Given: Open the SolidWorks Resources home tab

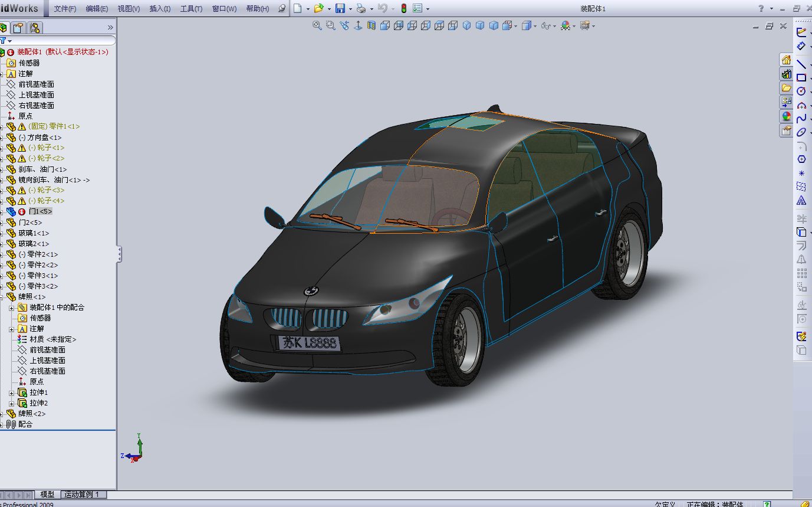Looking at the screenshot, I should (x=786, y=60).
